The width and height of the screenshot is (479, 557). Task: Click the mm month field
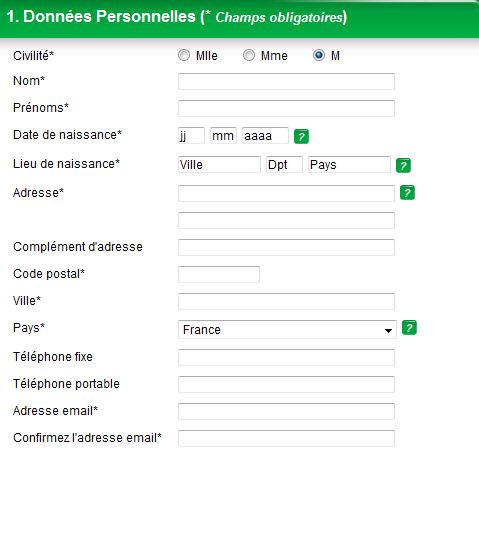[x=224, y=136]
